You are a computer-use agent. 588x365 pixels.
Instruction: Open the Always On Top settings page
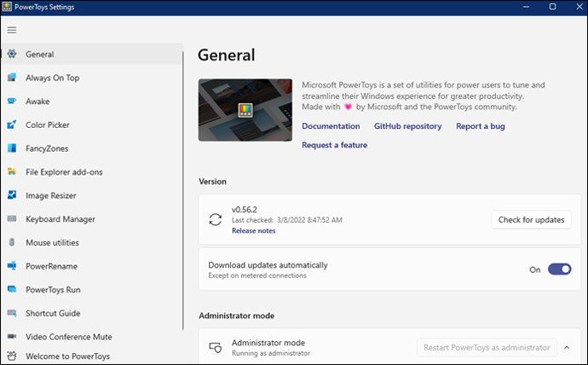92,78
